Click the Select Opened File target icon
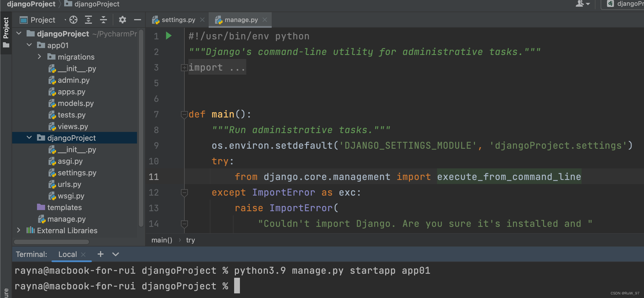The height and width of the screenshot is (298, 644). (x=73, y=20)
